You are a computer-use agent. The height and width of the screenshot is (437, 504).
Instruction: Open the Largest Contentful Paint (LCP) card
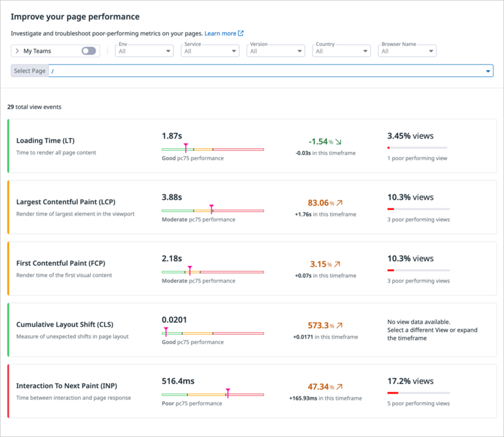(x=253, y=207)
